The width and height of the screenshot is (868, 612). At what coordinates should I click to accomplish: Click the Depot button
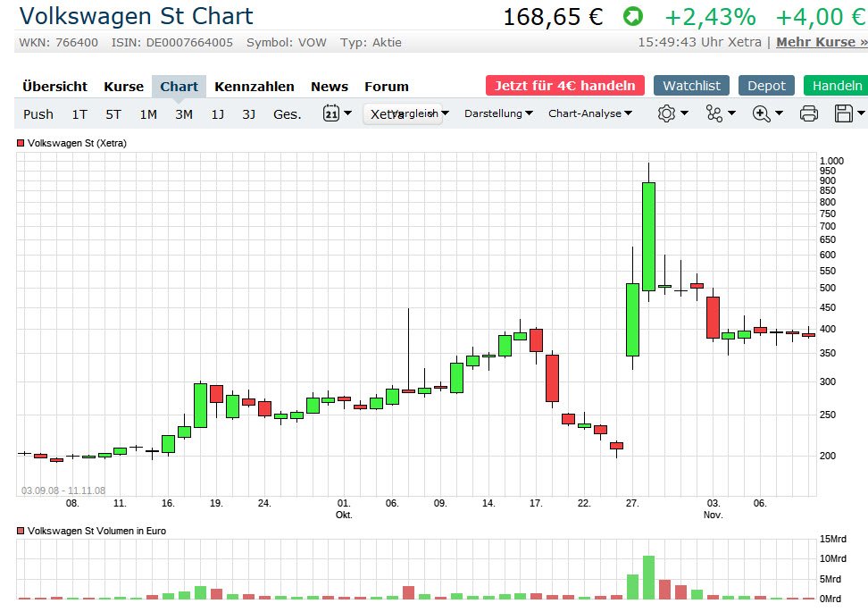pos(766,85)
